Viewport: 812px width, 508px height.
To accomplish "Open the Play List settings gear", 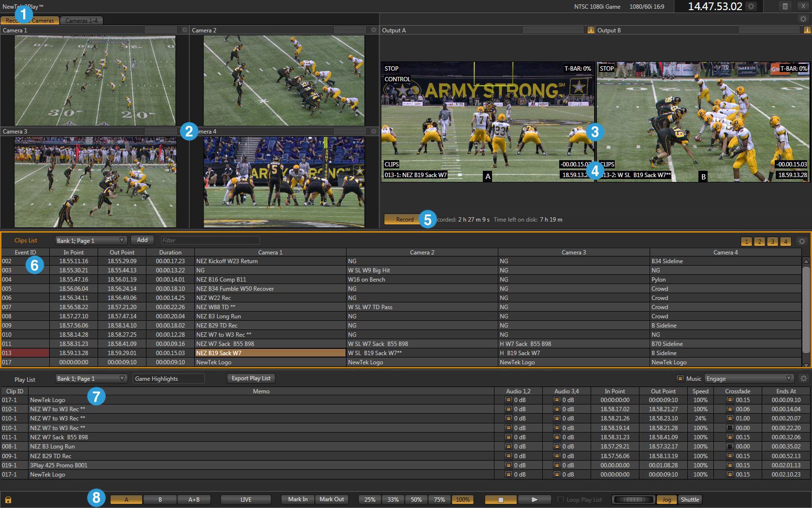I will 804,378.
